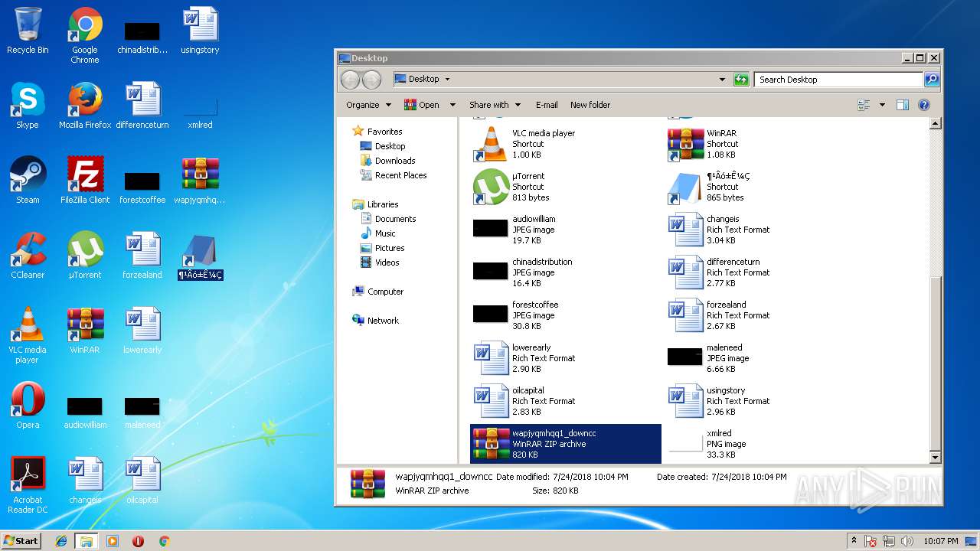Click the Open toolbar button

click(422, 105)
